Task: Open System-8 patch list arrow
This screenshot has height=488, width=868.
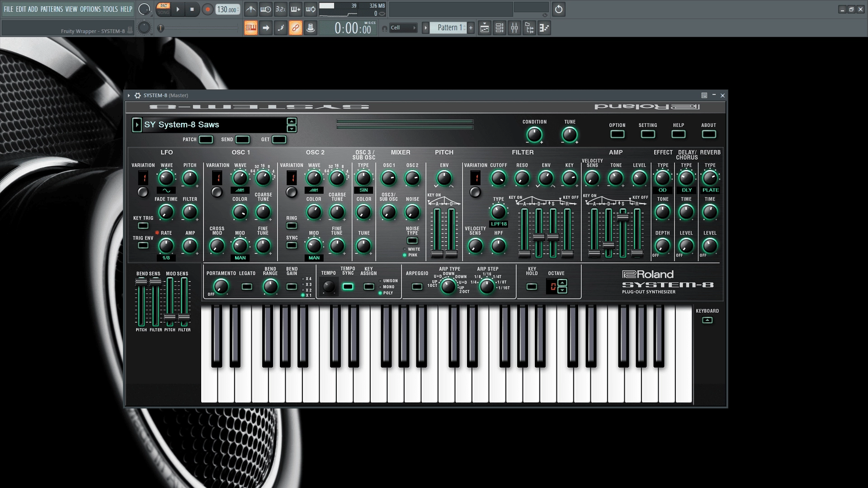Action: tap(137, 125)
